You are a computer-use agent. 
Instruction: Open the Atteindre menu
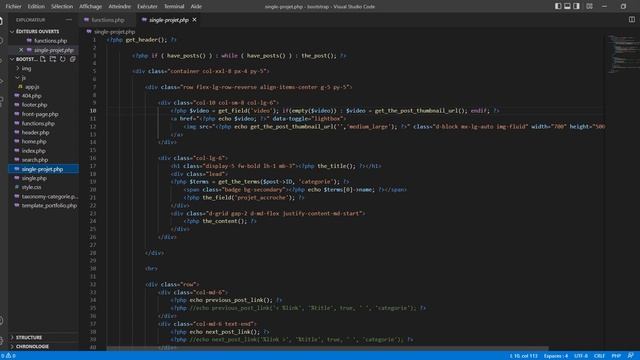[120, 7]
